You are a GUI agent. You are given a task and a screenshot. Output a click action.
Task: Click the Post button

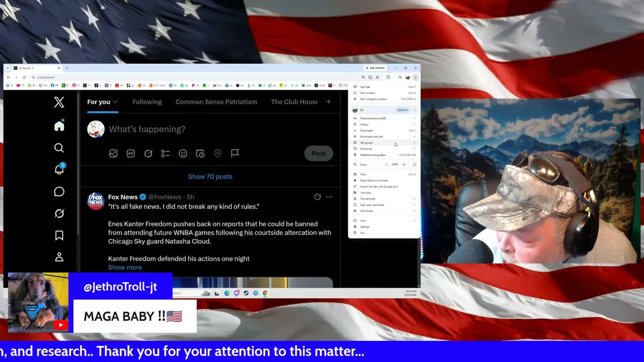coord(318,153)
